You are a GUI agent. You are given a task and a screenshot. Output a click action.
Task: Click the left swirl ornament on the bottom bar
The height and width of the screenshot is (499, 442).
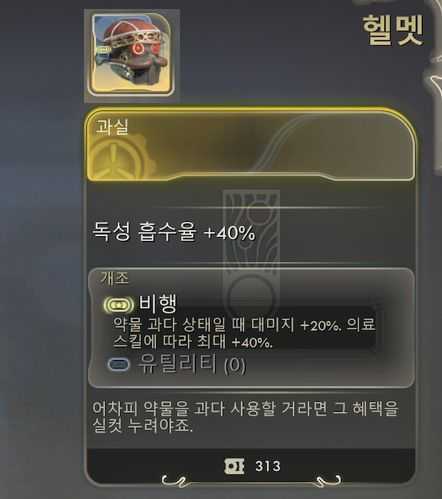click(173, 481)
